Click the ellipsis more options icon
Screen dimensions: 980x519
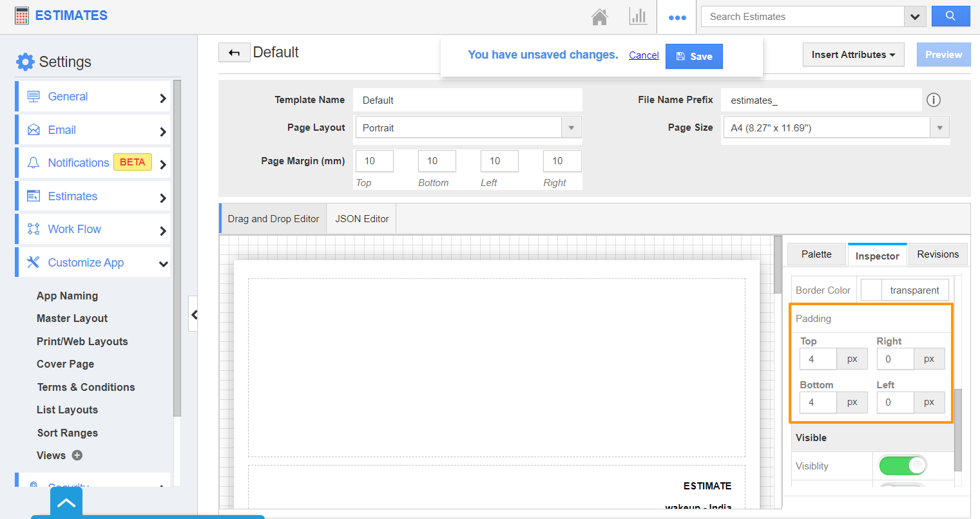click(x=677, y=17)
